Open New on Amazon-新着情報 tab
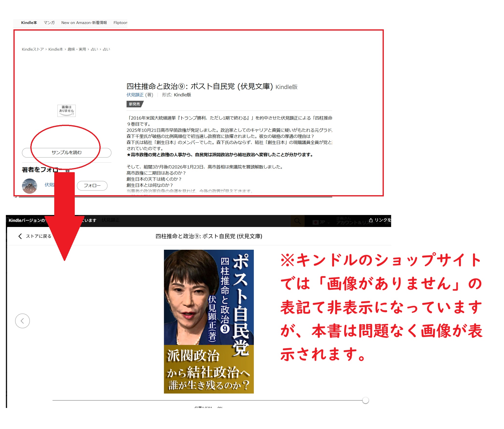The height and width of the screenshot is (429, 504). tap(84, 23)
